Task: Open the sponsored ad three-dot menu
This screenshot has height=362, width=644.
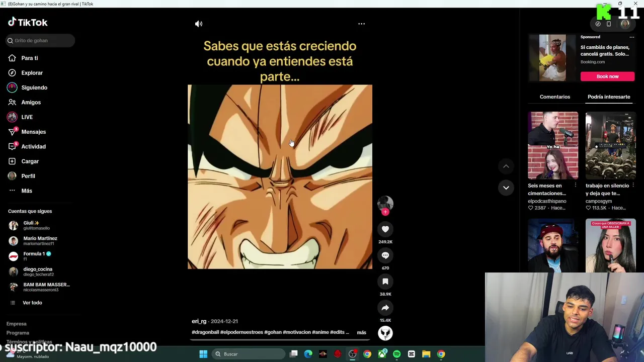Action: 632,37
